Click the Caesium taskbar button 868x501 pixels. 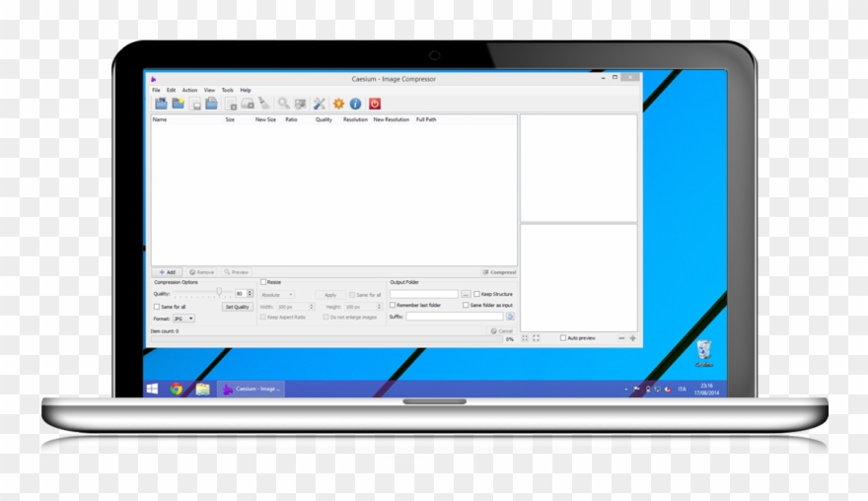pyautogui.click(x=251, y=389)
